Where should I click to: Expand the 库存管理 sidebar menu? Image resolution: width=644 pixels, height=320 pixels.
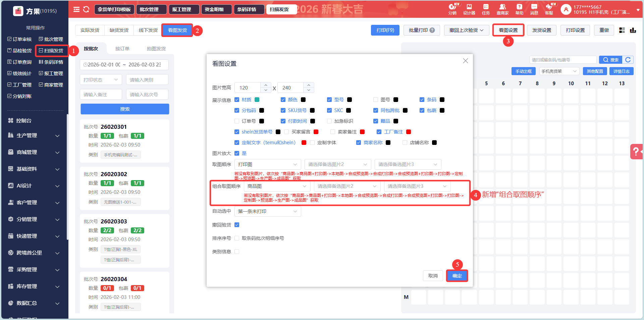click(x=34, y=286)
